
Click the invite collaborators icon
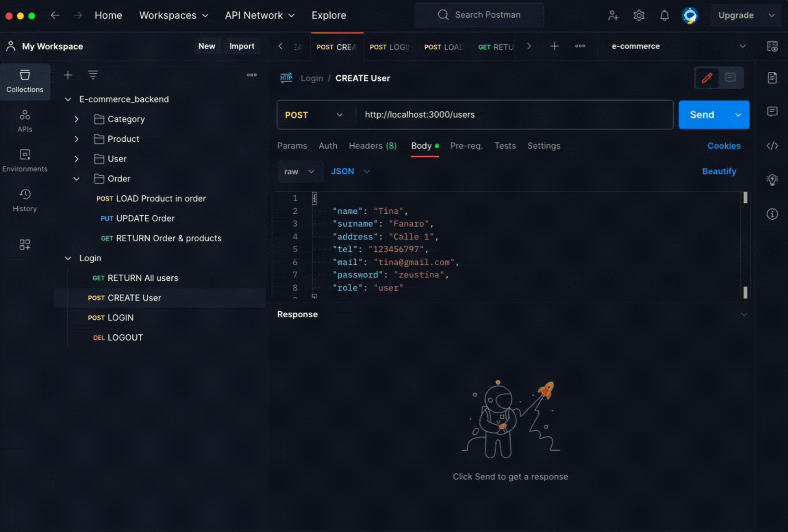613,15
